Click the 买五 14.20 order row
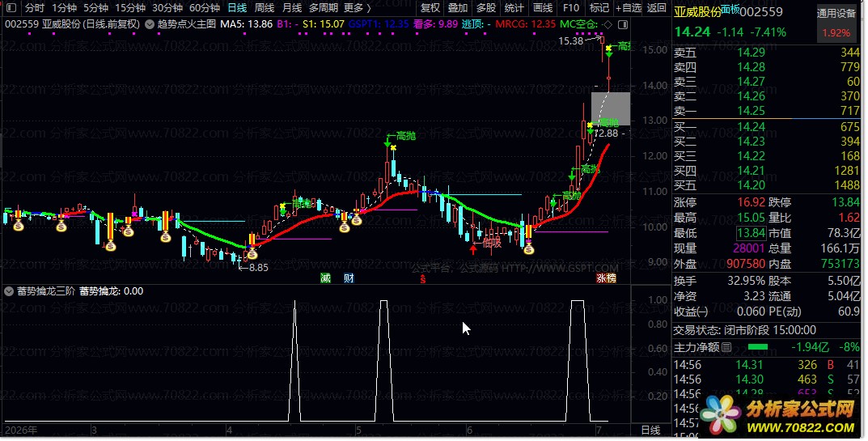Image resolution: width=868 pixels, height=441 pixels. pos(767,185)
